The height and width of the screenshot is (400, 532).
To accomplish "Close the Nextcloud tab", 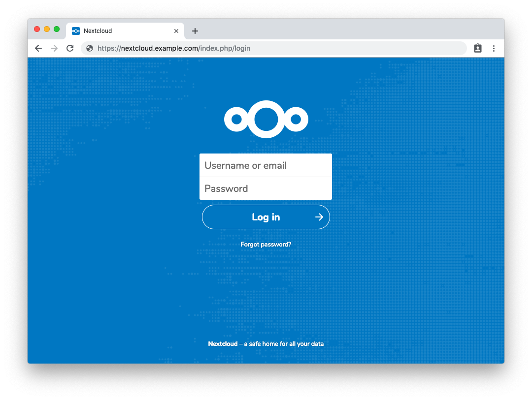I will coord(176,31).
